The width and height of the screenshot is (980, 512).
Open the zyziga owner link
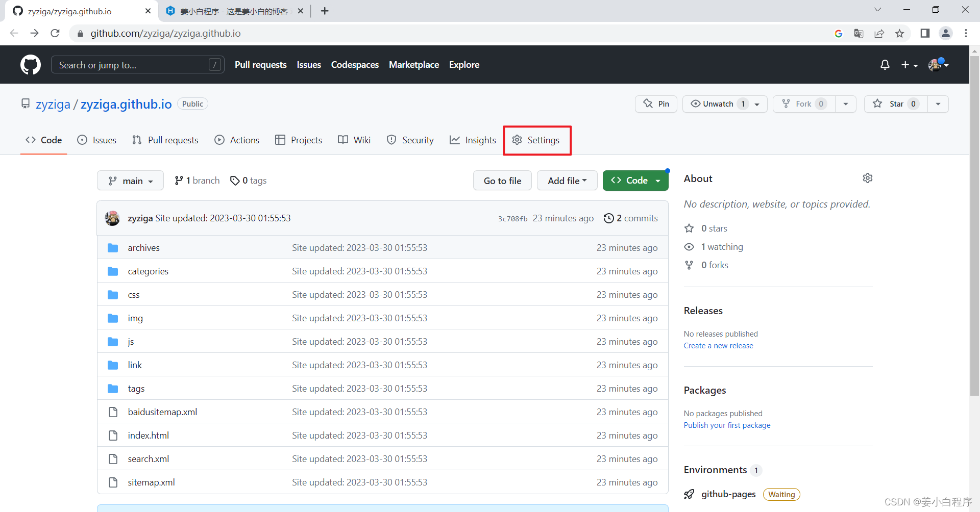tap(53, 104)
